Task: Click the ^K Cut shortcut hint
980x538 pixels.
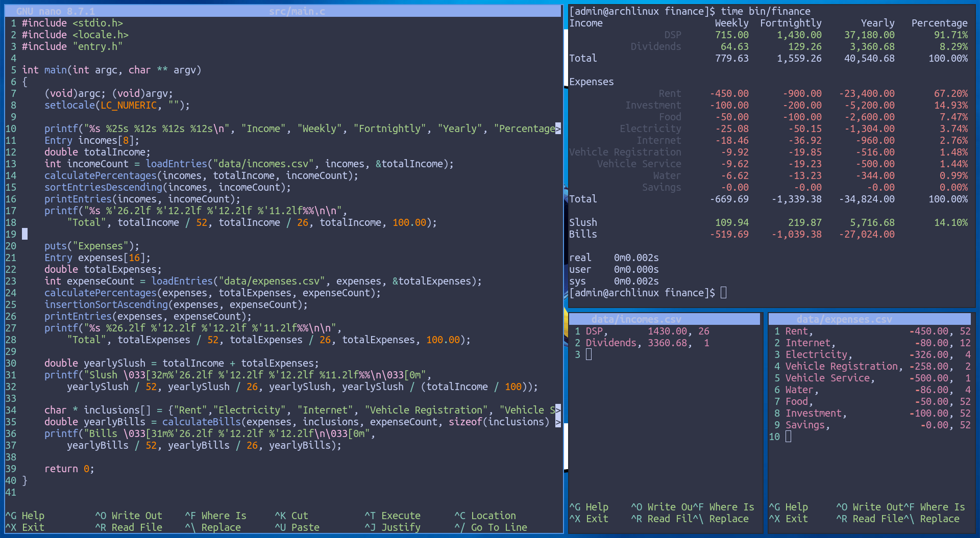Action: pos(291,516)
